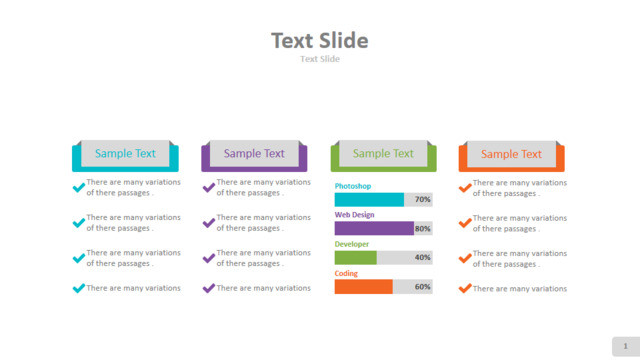The width and height of the screenshot is (640, 360).
Task: Select the purple Sample Text banner
Action: (x=254, y=156)
